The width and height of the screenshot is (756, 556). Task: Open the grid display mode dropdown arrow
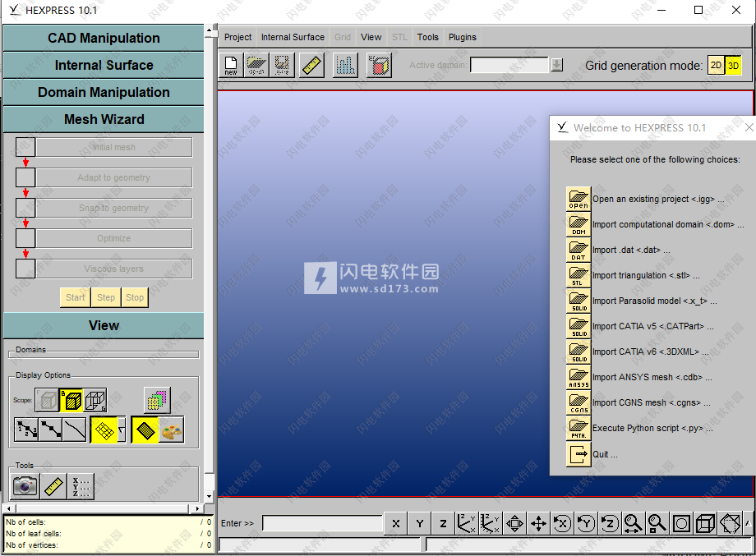tap(122, 430)
